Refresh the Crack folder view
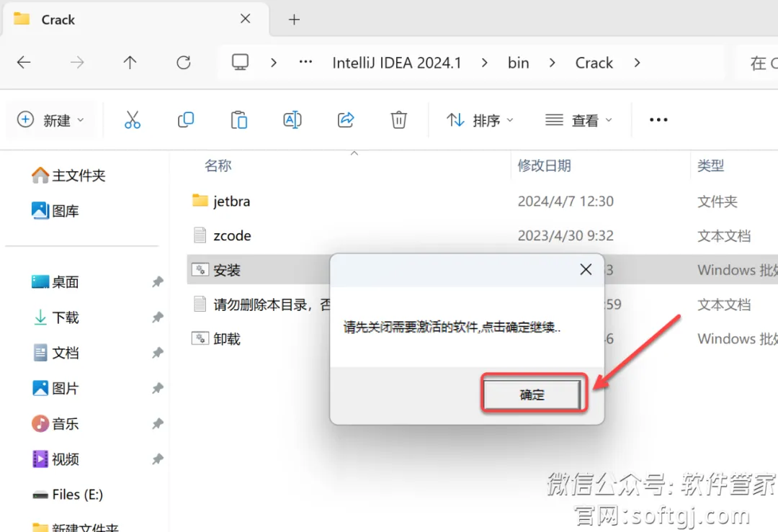This screenshot has width=778, height=532. [184, 63]
